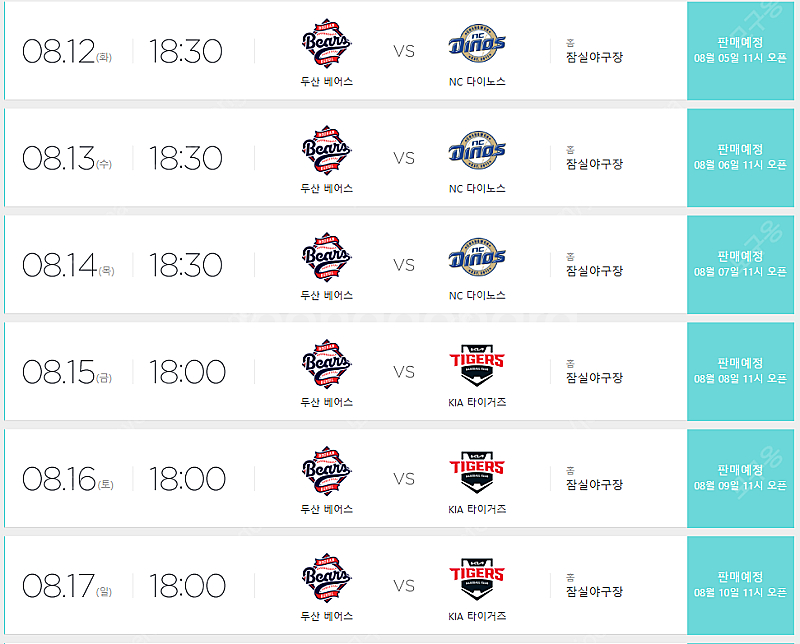800x644 pixels.
Task: Click 두산 베어스 team name for 08.15 game
Action: click(x=327, y=402)
